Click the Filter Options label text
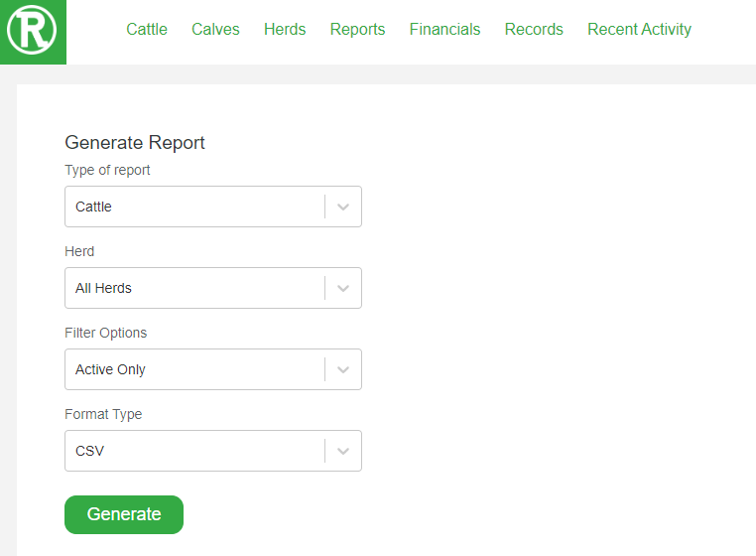 [x=105, y=333]
